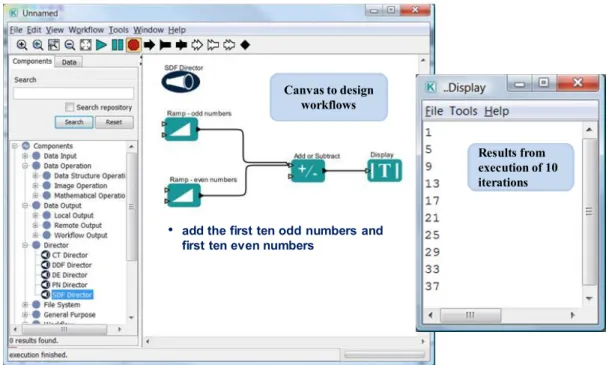Pause the workflow with the pause button
609x365 pixels.
pyautogui.click(x=117, y=45)
